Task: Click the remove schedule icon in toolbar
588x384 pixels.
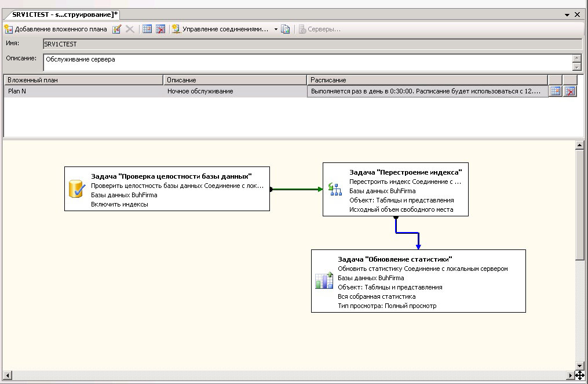Action: click(161, 29)
